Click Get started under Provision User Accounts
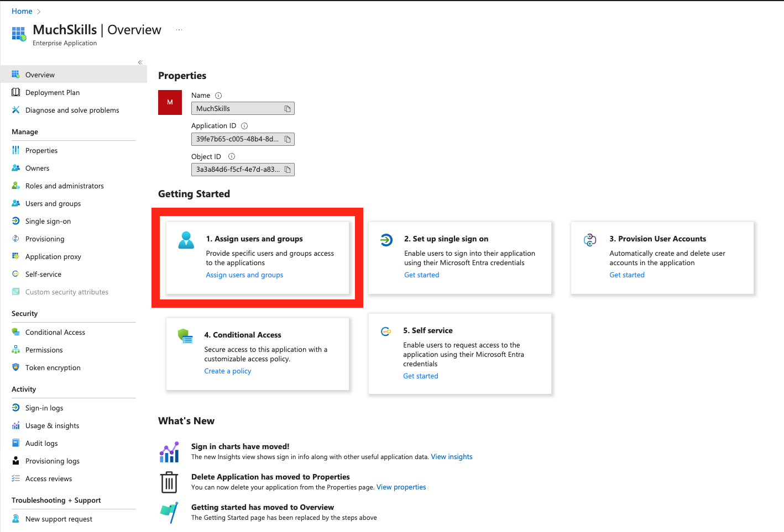Image resolution: width=784 pixels, height=532 pixels. (x=627, y=275)
